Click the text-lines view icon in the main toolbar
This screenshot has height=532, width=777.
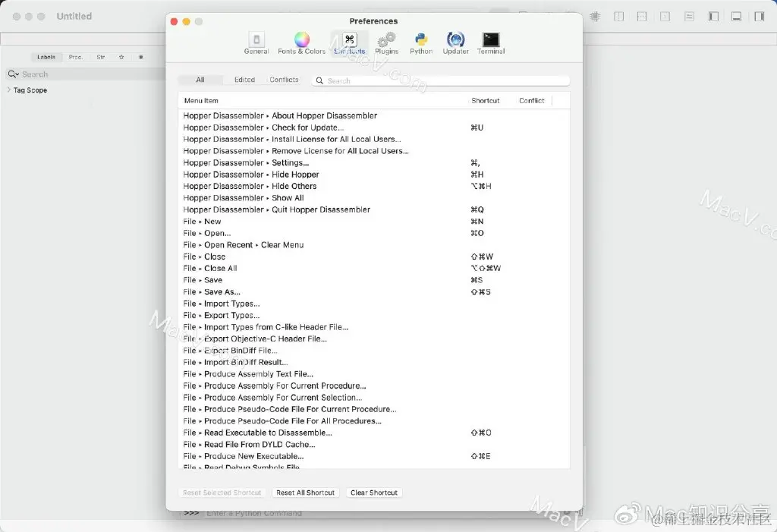(x=689, y=17)
